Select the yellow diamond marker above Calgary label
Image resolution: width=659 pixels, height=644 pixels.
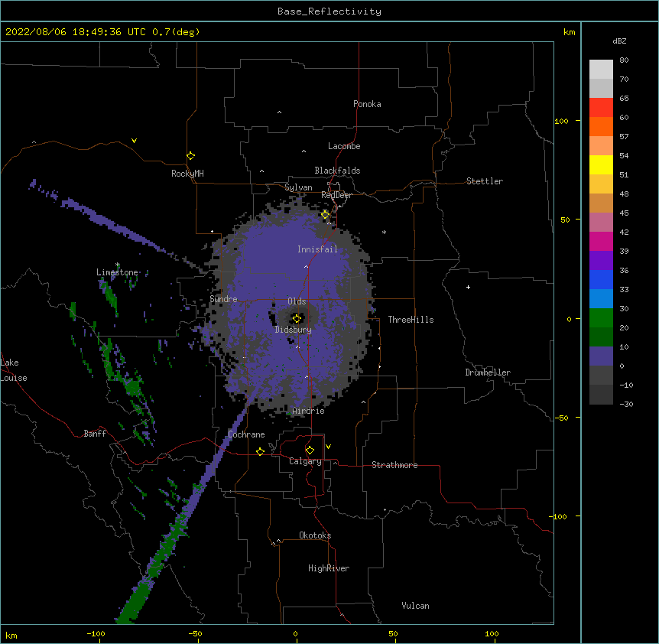pyautogui.click(x=310, y=450)
